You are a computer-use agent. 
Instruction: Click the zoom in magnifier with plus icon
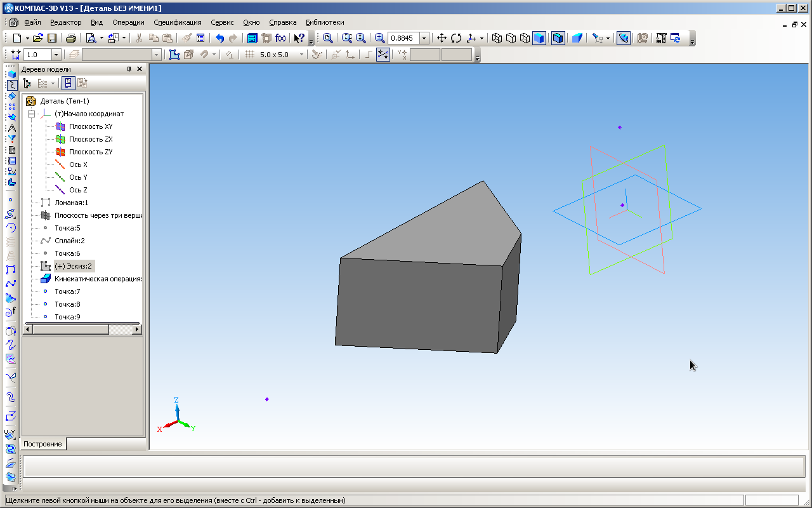(380, 38)
